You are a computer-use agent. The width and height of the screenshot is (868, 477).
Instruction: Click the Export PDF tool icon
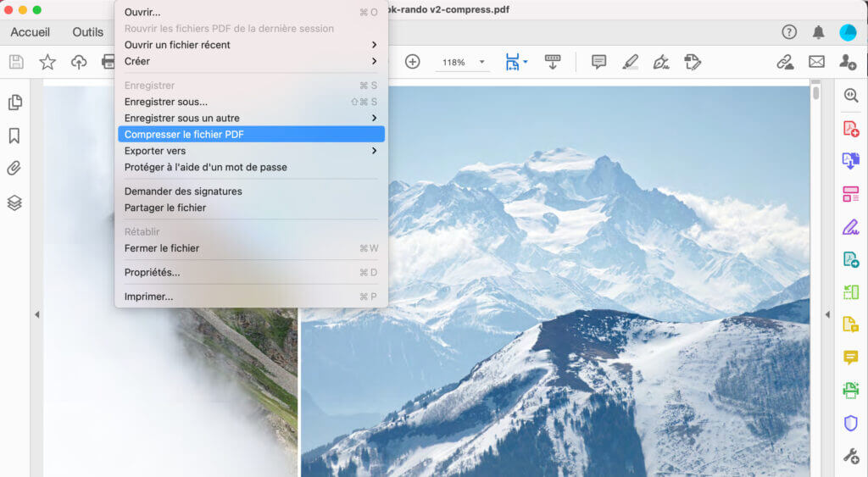point(851,161)
